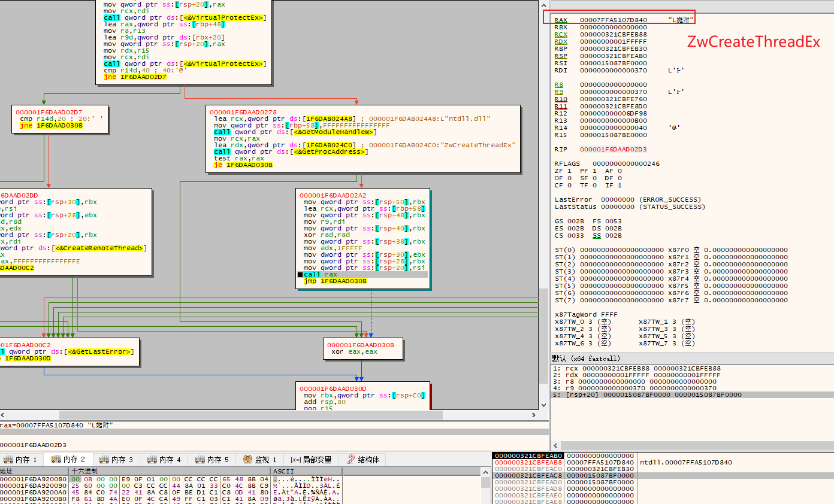Screen dimensions: 834x504
Task: Select the RAX value 00007FFA5107D840
Action: 614,20
